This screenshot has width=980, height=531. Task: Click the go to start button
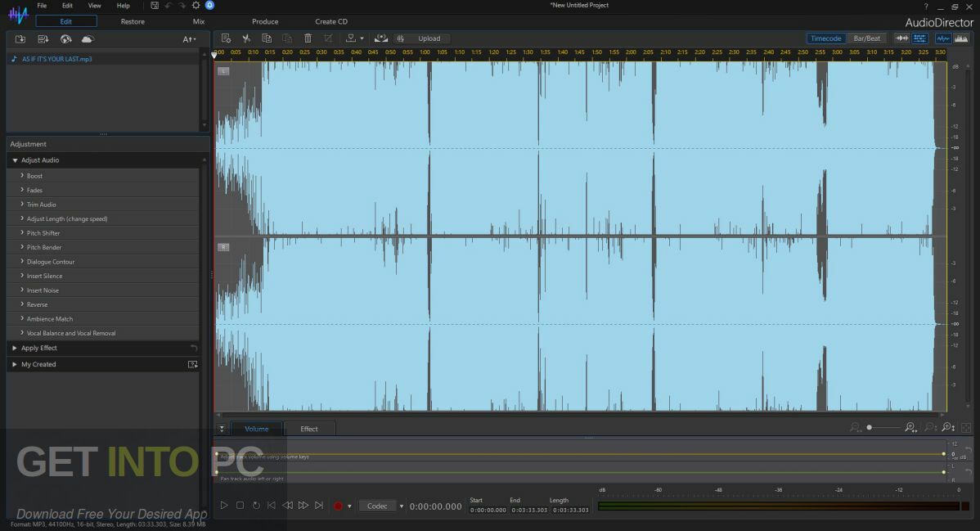[272, 506]
